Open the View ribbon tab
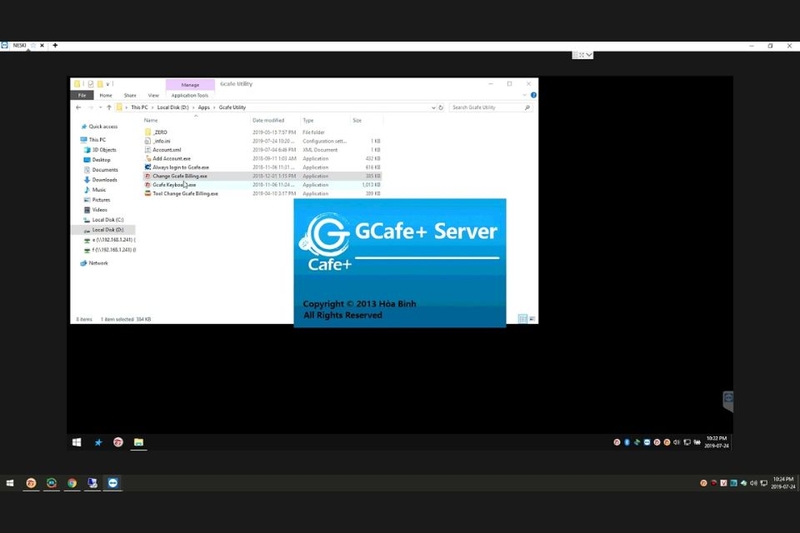The height and width of the screenshot is (533, 800). pos(153,95)
